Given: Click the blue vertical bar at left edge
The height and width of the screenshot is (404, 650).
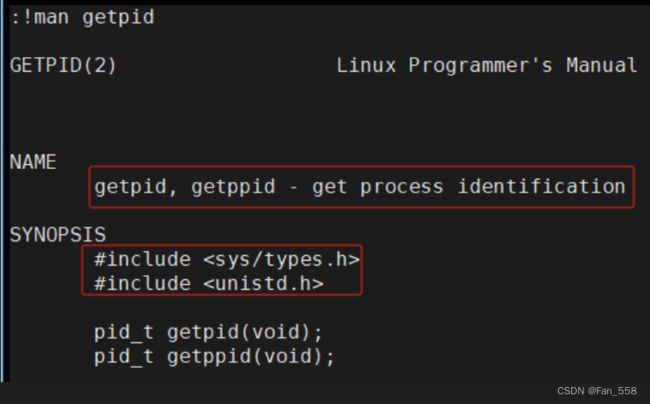Looking at the screenshot, I should (x=2, y=191).
